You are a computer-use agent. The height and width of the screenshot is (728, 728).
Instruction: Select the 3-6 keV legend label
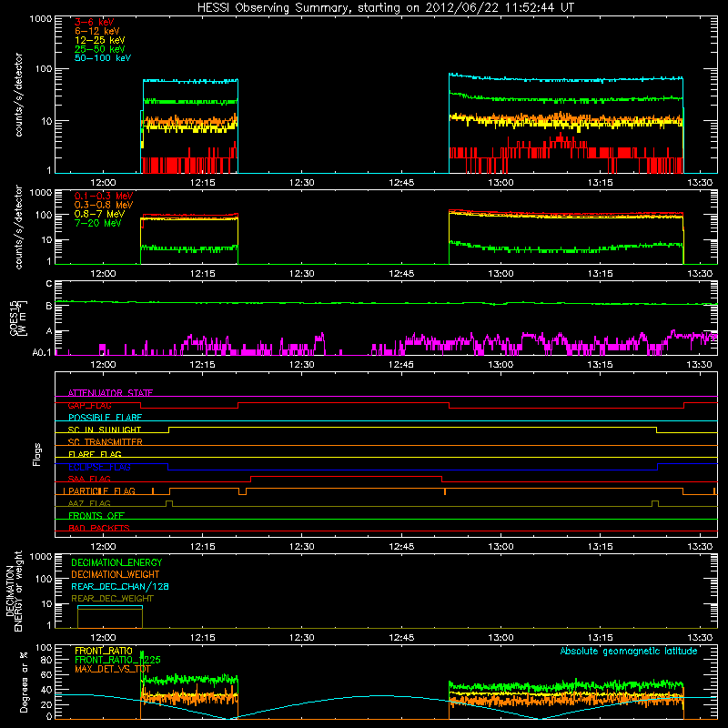[x=95, y=22]
